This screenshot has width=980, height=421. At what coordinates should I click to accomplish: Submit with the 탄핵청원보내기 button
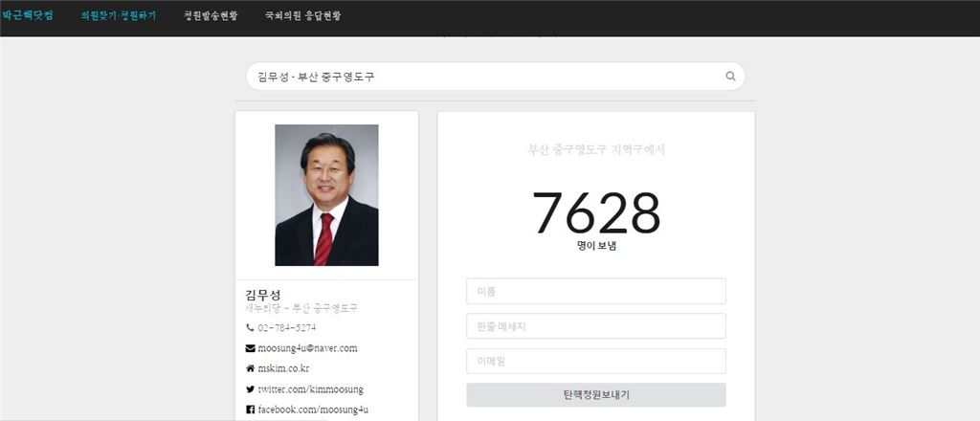pos(596,395)
